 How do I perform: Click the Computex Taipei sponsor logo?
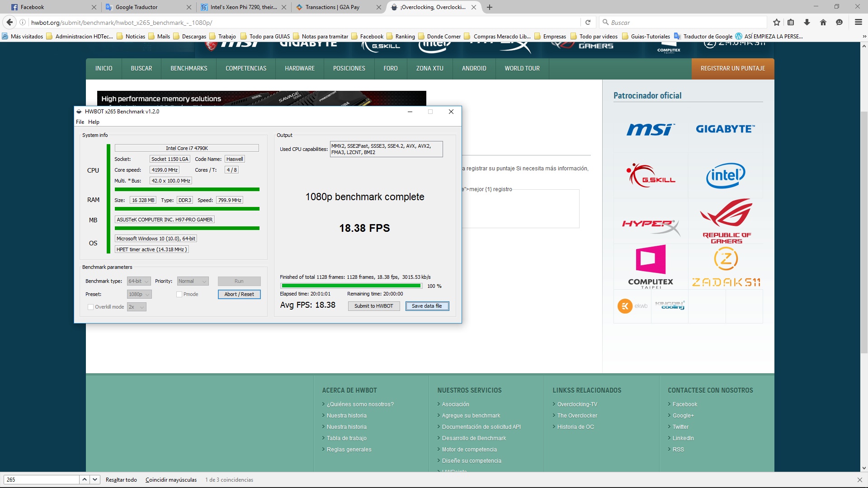coord(651,267)
